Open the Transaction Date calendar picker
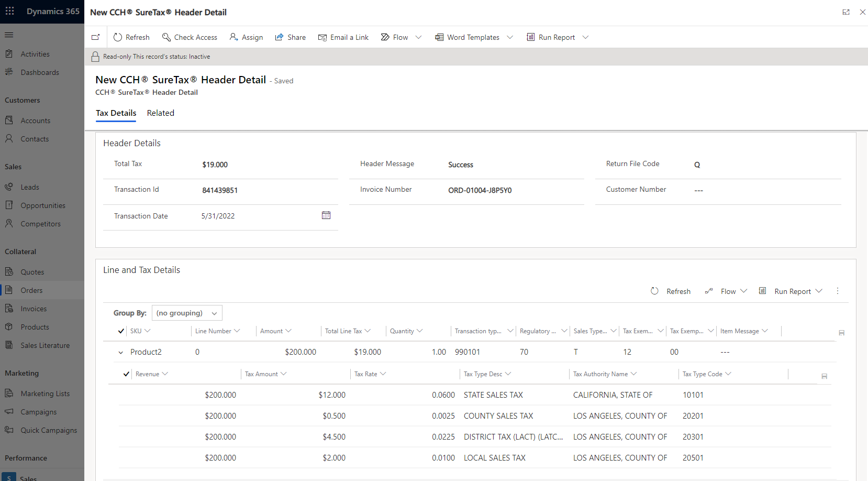The width and height of the screenshot is (868, 481). pyautogui.click(x=326, y=215)
